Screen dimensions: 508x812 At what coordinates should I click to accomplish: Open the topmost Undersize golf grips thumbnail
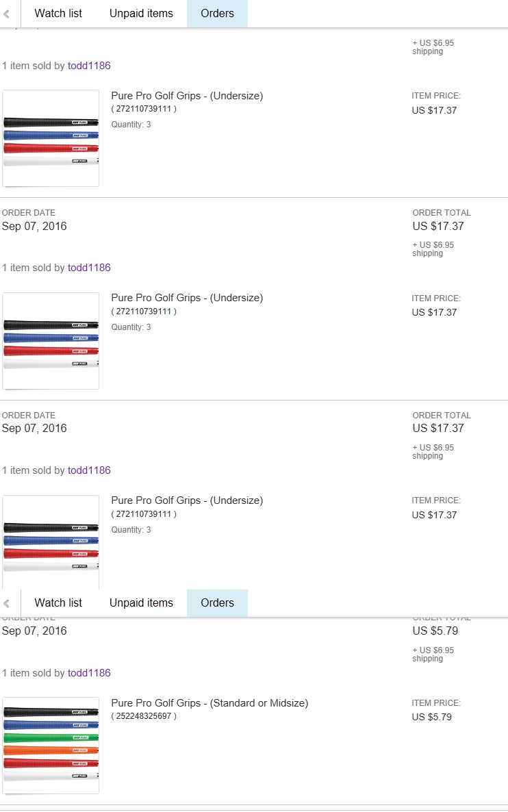[x=51, y=138]
